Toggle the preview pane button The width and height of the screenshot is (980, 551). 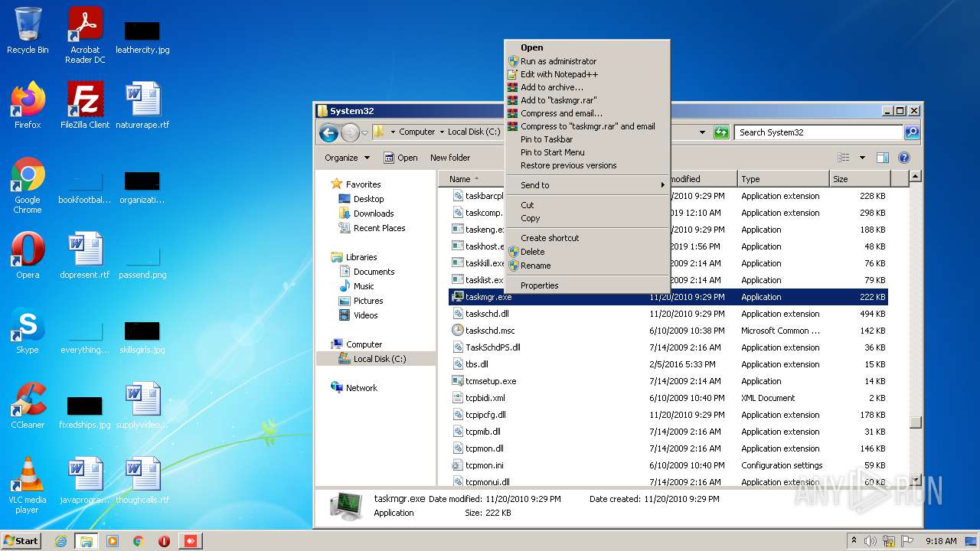point(882,158)
